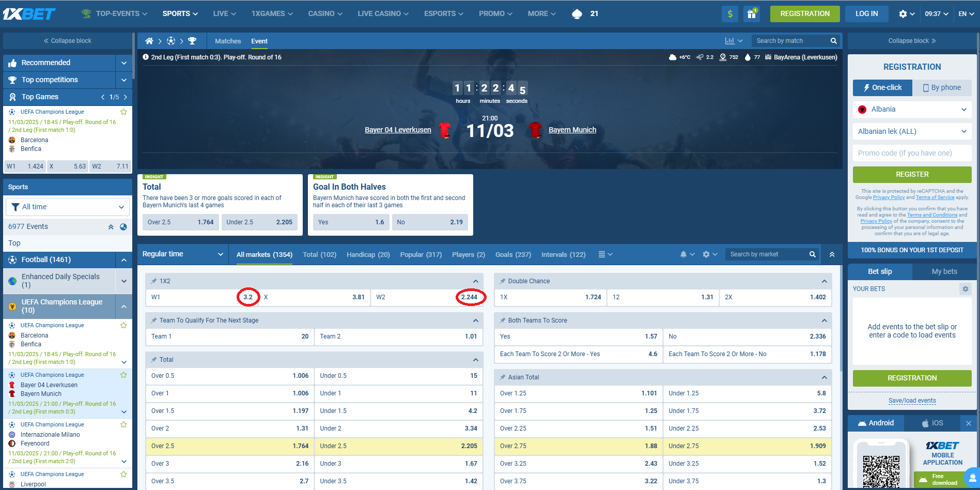Favorite Bayer 04 Leverkusen match star

123,375
